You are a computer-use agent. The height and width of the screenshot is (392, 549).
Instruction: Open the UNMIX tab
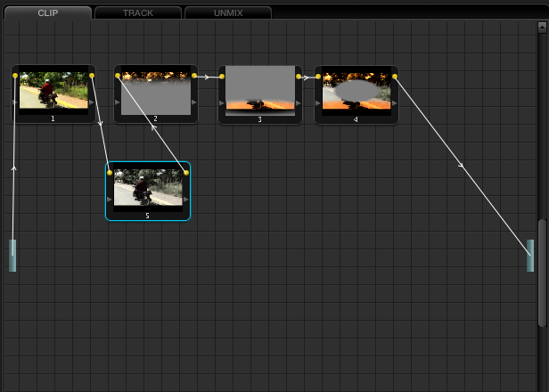pos(227,13)
